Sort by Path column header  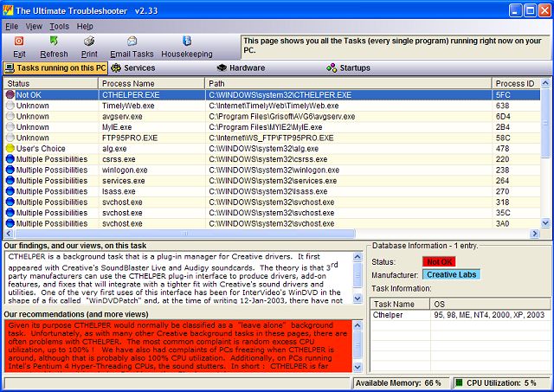[216, 83]
